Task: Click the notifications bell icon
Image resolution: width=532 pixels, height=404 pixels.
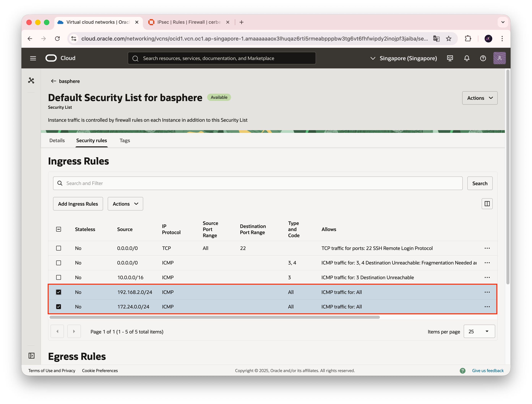Action: tap(467, 58)
